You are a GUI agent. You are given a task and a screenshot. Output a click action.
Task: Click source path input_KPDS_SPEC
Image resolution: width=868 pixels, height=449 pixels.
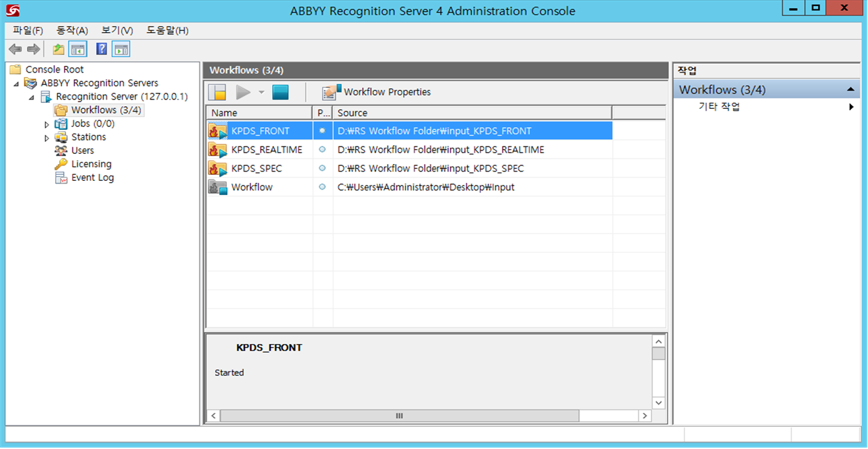[431, 169]
